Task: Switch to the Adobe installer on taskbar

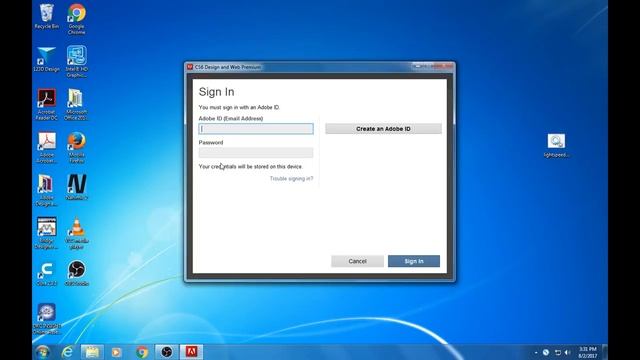Action: (x=191, y=352)
